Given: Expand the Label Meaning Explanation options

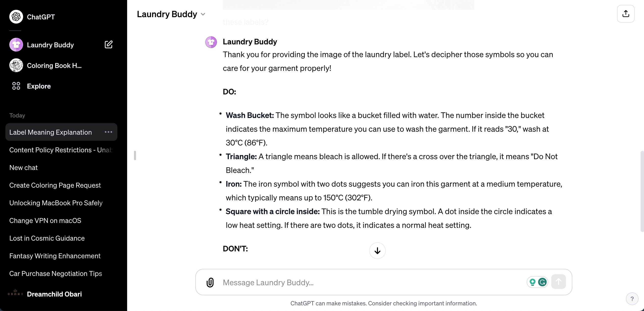Looking at the screenshot, I should (108, 132).
